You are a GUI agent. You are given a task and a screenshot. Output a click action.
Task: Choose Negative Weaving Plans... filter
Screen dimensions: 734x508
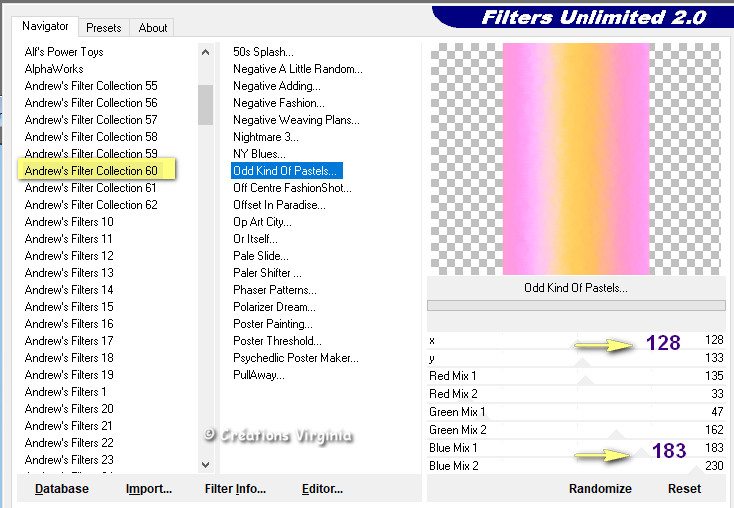pyautogui.click(x=296, y=120)
